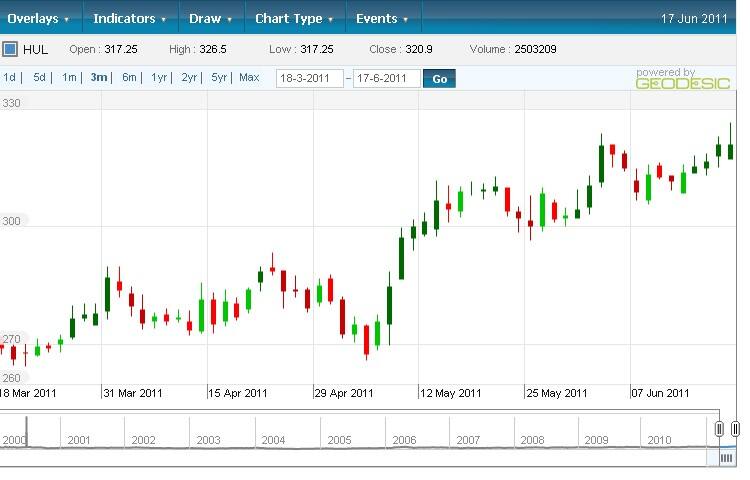This screenshot has width=750, height=480.
Task: Set chart range to 1m
Action: pos(69,78)
